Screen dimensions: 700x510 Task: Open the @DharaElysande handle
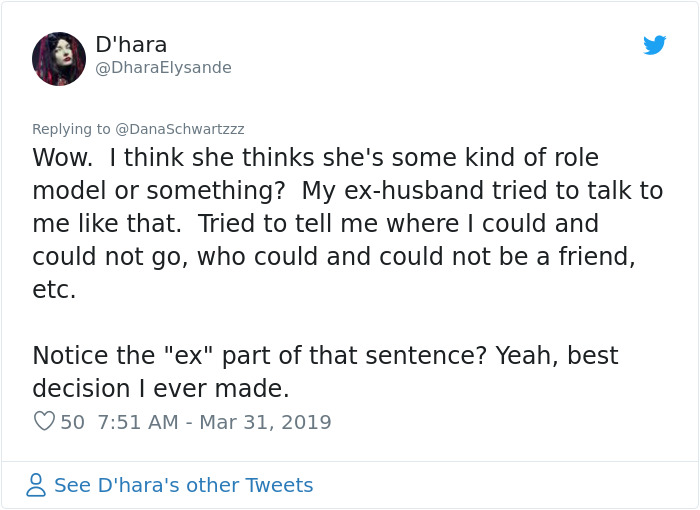[163, 68]
